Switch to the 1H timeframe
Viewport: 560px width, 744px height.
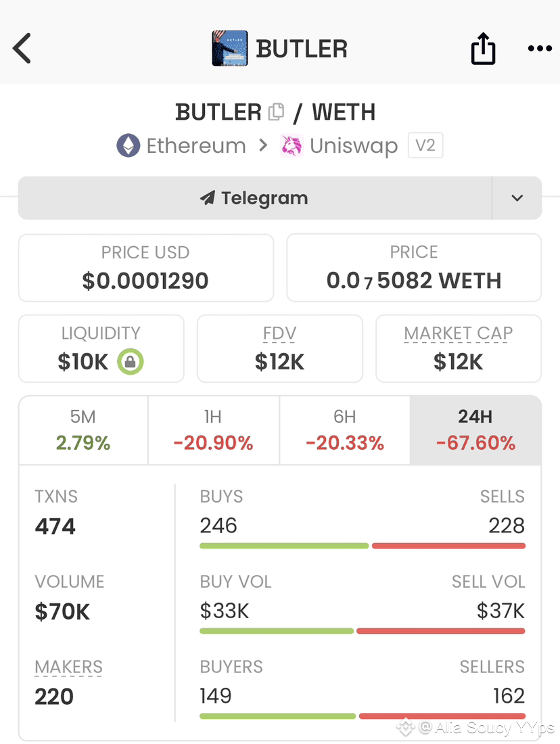coord(214,429)
